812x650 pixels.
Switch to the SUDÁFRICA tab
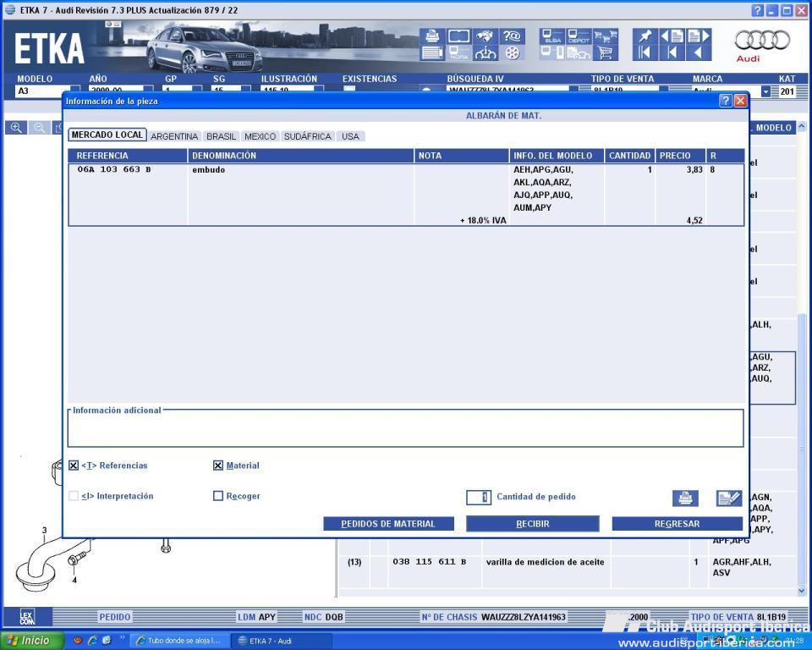308,136
